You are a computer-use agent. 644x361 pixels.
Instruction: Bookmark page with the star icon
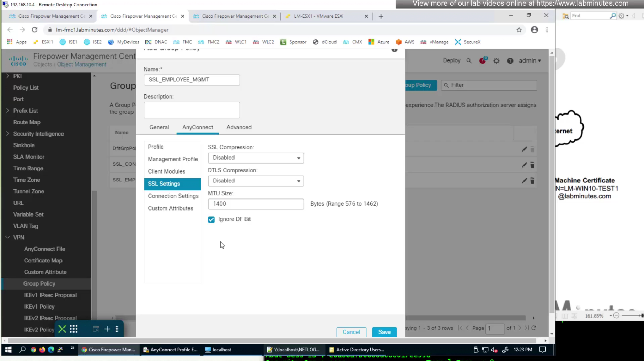point(519,30)
